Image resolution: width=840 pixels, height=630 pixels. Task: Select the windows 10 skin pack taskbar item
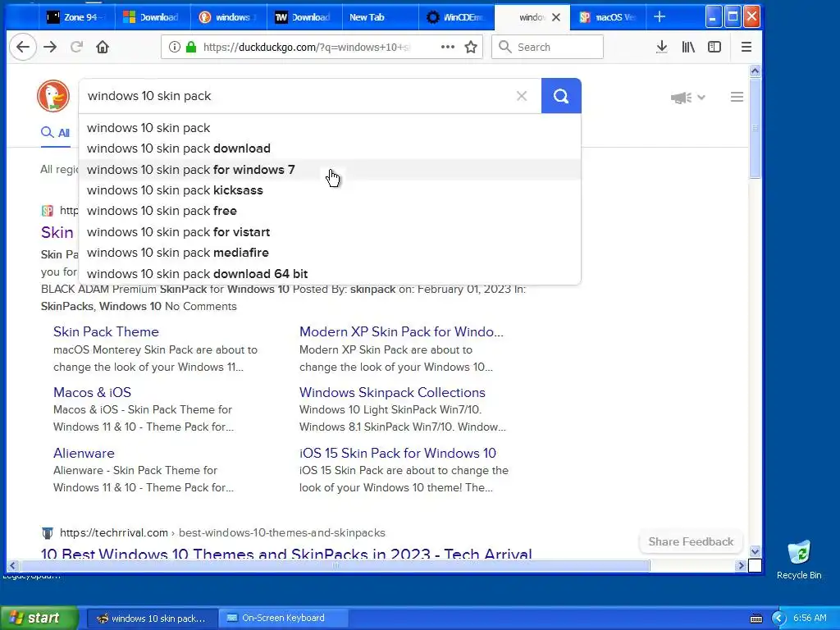(x=152, y=619)
